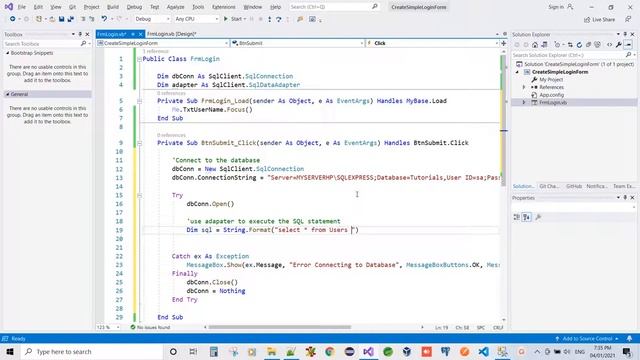Open the Debug menu
640x360 pixels.
tap(134, 7)
